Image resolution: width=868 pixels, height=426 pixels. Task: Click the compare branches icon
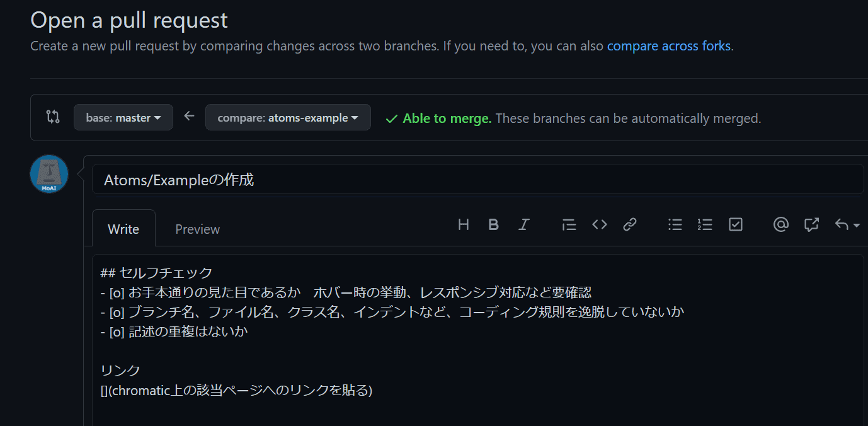pyautogui.click(x=53, y=117)
